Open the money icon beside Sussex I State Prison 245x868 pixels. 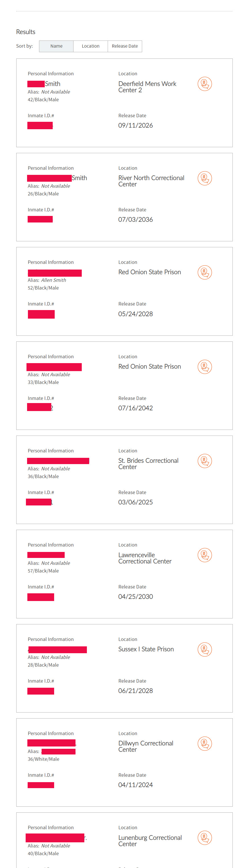(x=205, y=649)
